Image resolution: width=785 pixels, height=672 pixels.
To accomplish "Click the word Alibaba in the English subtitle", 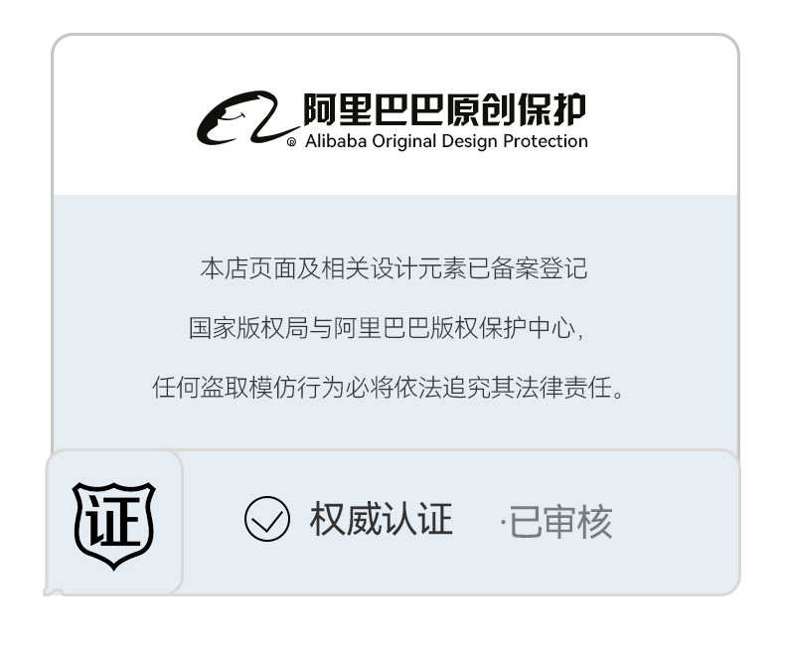I will click(336, 141).
